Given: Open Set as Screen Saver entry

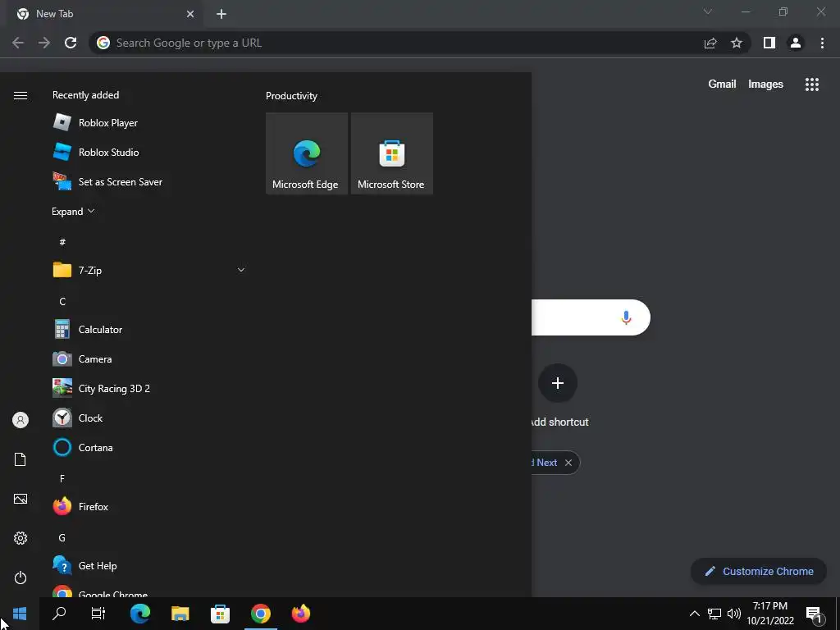Looking at the screenshot, I should 149,181.
